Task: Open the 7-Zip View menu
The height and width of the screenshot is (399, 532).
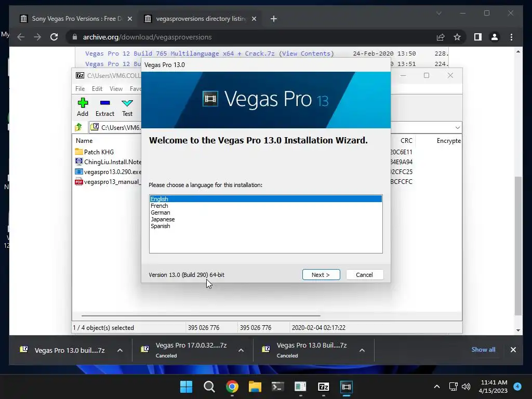Action: pyautogui.click(x=116, y=88)
